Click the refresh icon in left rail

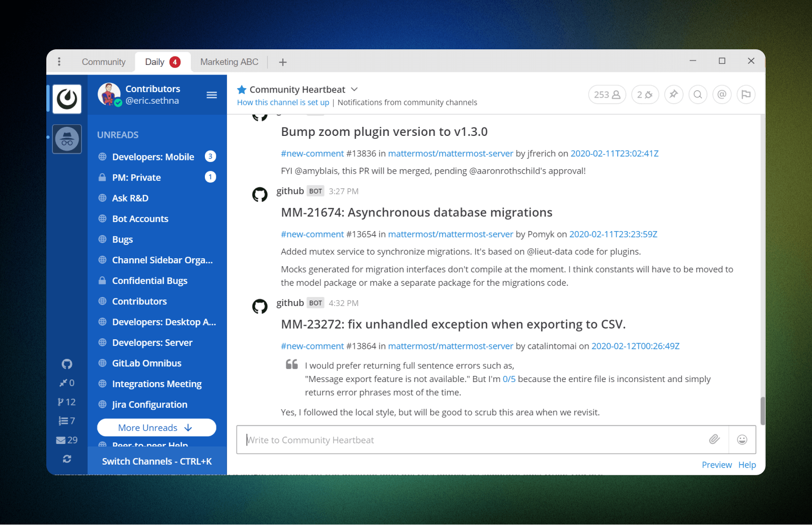67,459
